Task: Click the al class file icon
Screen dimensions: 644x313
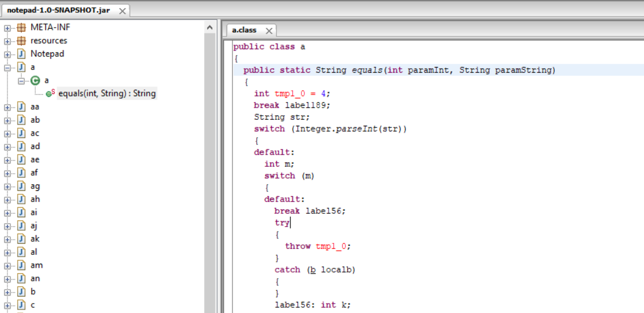Action: click(x=21, y=252)
